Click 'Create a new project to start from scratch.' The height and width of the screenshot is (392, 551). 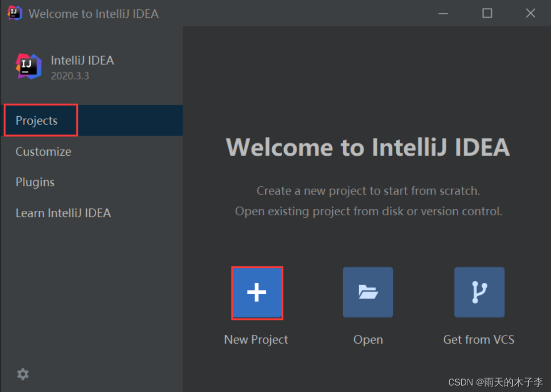tap(368, 191)
